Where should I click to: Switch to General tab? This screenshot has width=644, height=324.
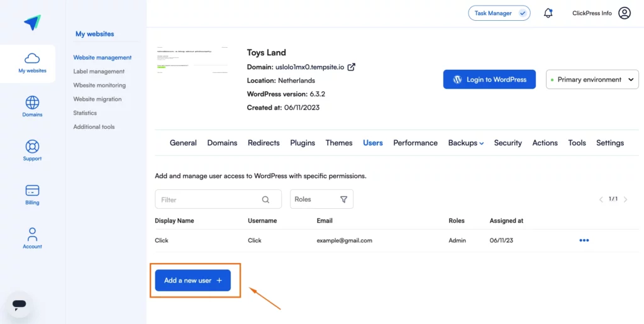(x=183, y=143)
